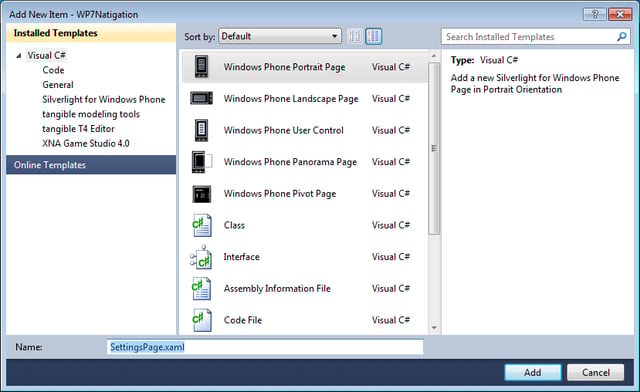Click the 'Code File' template name
Screen dimensions: 640x392
point(243,320)
